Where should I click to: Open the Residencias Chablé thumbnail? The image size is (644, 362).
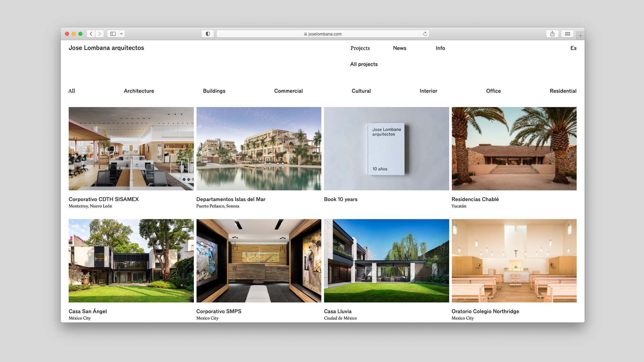514,149
